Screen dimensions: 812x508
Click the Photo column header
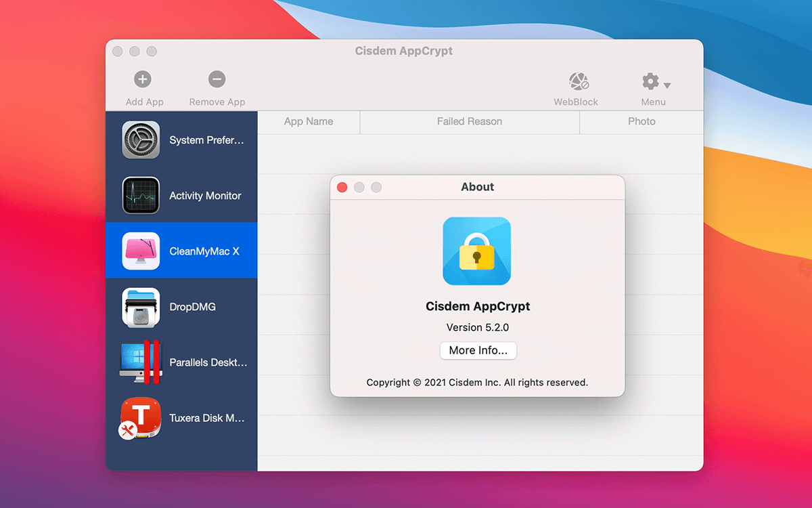(x=641, y=122)
